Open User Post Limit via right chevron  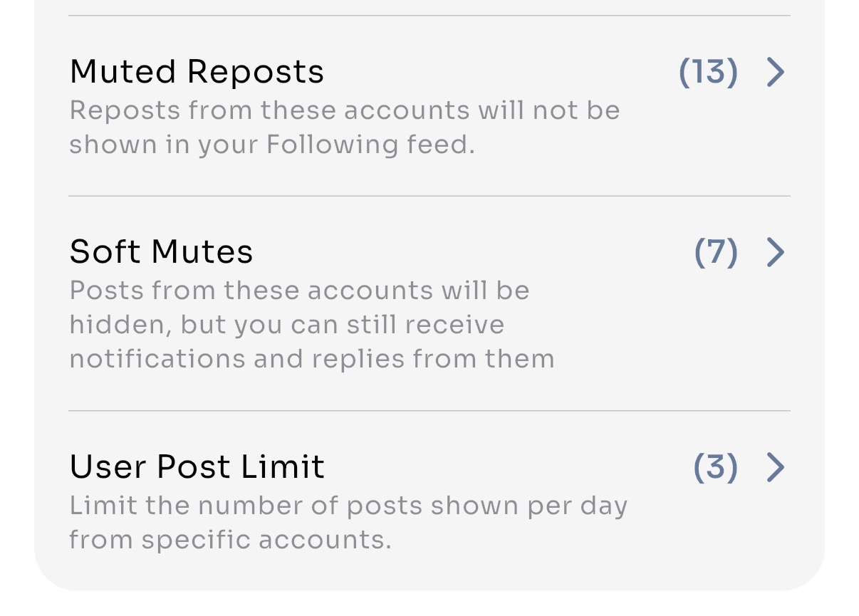pyautogui.click(x=775, y=467)
